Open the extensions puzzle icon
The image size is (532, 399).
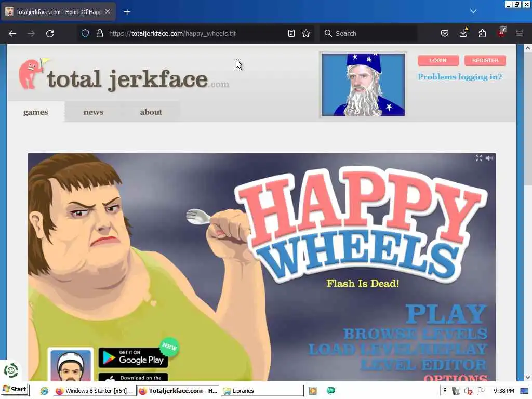[x=482, y=33]
